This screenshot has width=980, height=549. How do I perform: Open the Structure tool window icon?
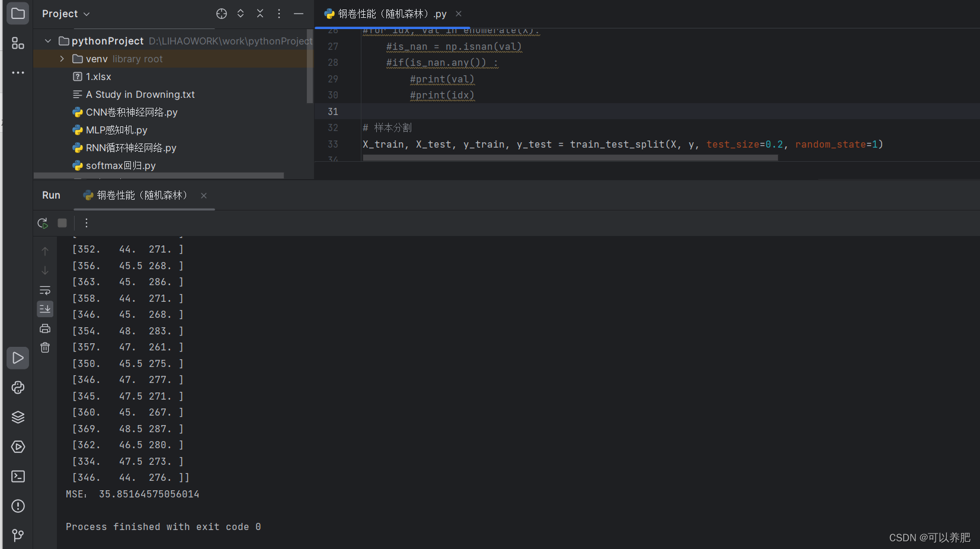(18, 43)
